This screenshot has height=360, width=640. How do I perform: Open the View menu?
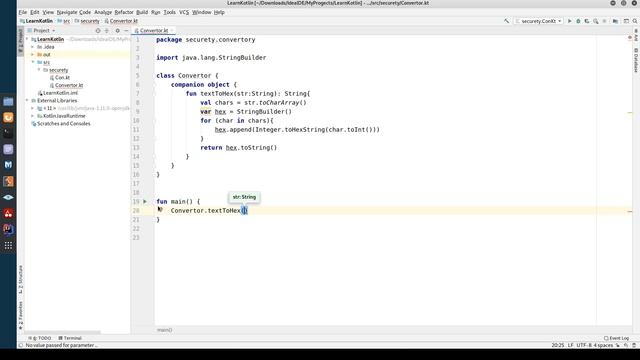(x=48, y=12)
